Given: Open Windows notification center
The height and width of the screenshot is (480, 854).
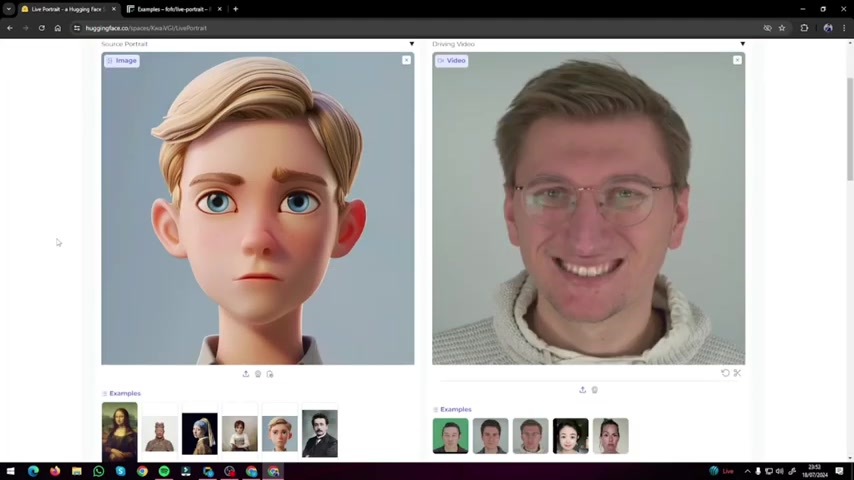Looking at the screenshot, I should coord(839,471).
